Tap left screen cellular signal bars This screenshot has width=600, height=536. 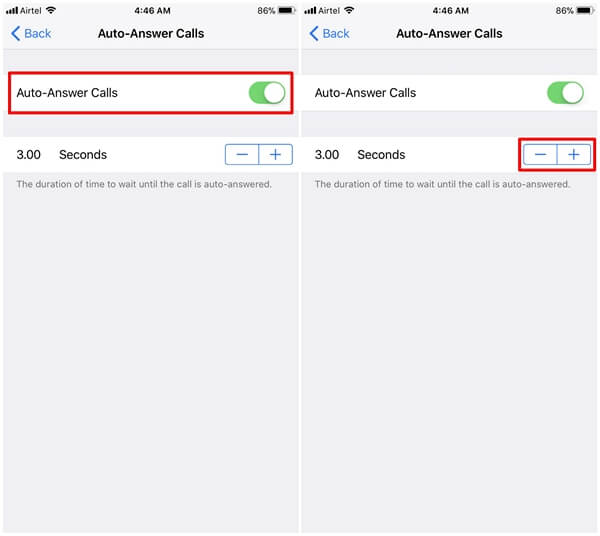[12, 10]
